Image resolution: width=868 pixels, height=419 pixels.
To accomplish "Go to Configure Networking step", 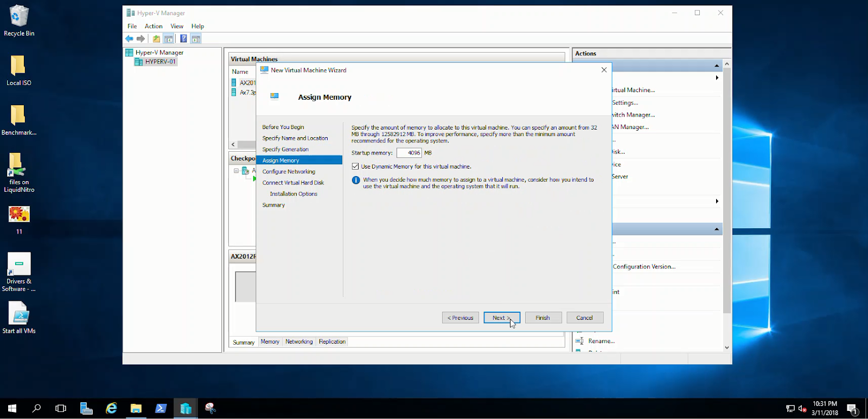I will click(289, 171).
